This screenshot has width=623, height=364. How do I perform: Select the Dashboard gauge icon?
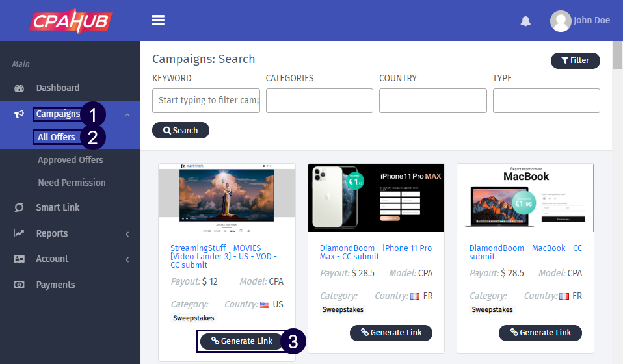pyautogui.click(x=20, y=88)
